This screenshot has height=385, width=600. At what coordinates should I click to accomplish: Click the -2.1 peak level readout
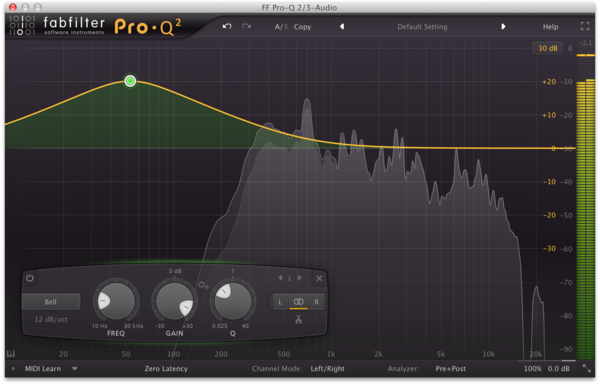point(585,42)
